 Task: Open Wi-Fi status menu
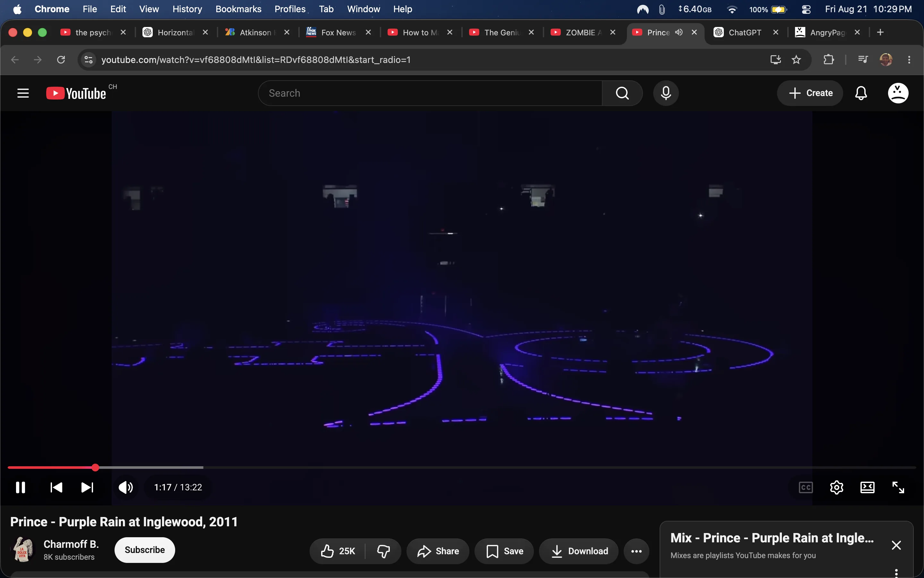tap(732, 9)
